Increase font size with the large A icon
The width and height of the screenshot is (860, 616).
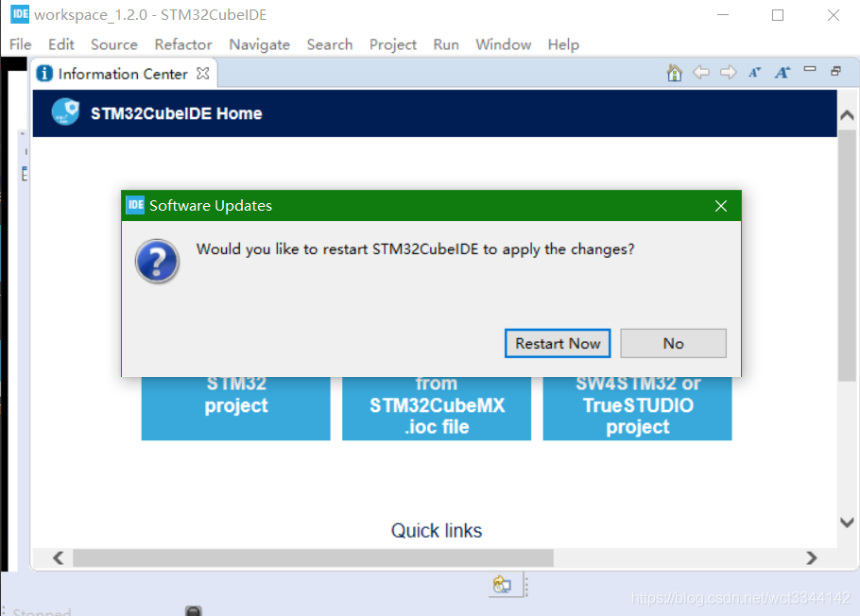tap(783, 73)
